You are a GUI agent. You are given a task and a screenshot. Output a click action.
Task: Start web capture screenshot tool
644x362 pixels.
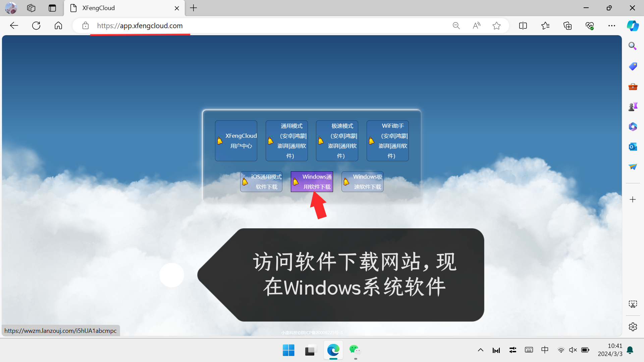pyautogui.click(x=633, y=304)
